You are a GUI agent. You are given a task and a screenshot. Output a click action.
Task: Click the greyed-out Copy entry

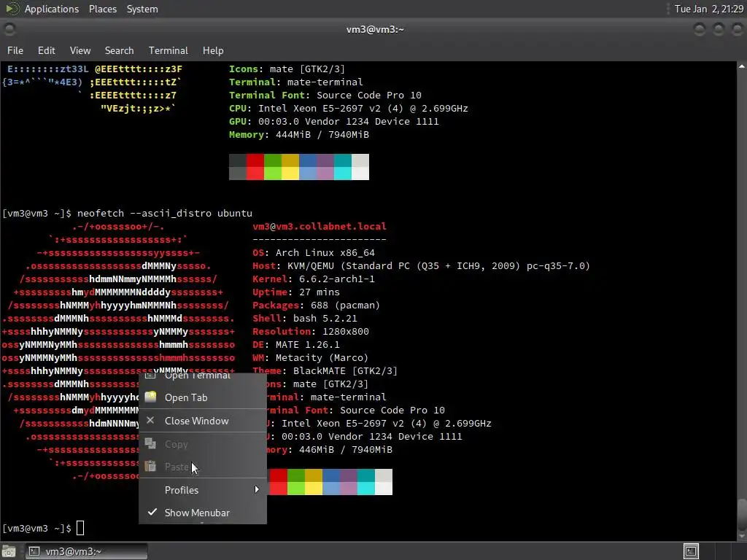click(x=203, y=444)
